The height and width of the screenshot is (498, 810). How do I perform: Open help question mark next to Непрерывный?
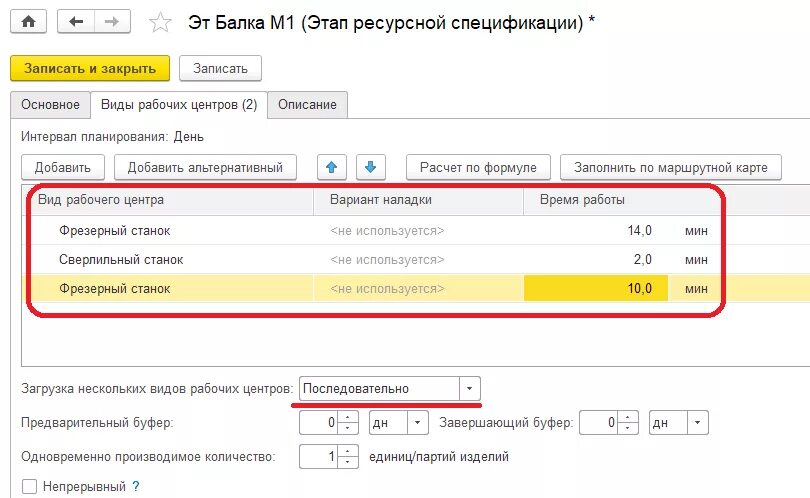pyautogui.click(x=135, y=486)
